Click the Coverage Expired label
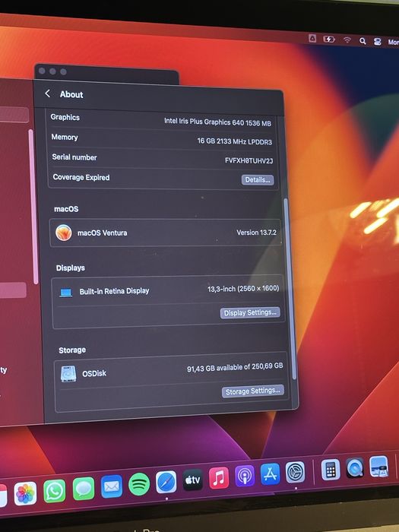This screenshot has width=399, height=532. [x=81, y=177]
